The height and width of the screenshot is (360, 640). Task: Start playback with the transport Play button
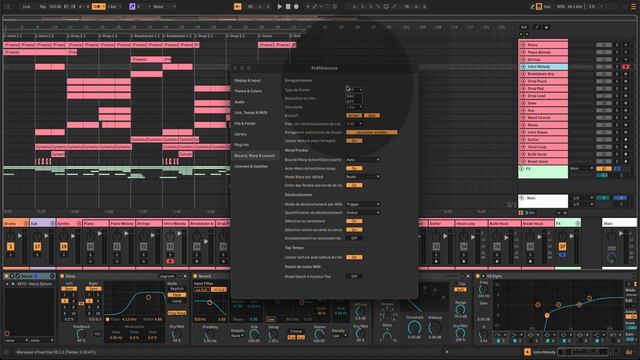(x=280, y=7)
